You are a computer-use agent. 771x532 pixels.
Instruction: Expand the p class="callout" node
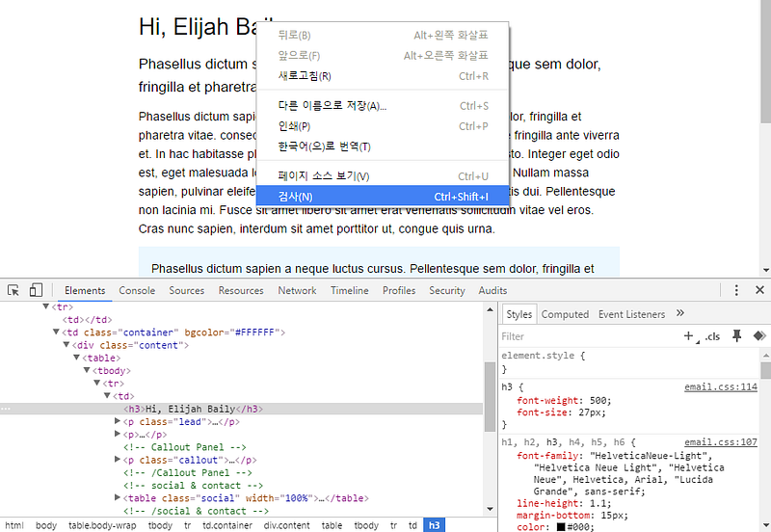[x=118, y=459]
